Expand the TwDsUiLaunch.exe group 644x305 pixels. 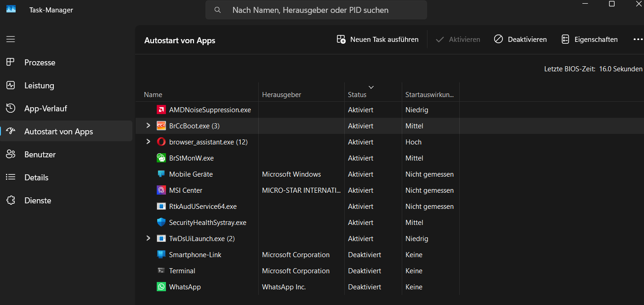click(x=148, y=238)
